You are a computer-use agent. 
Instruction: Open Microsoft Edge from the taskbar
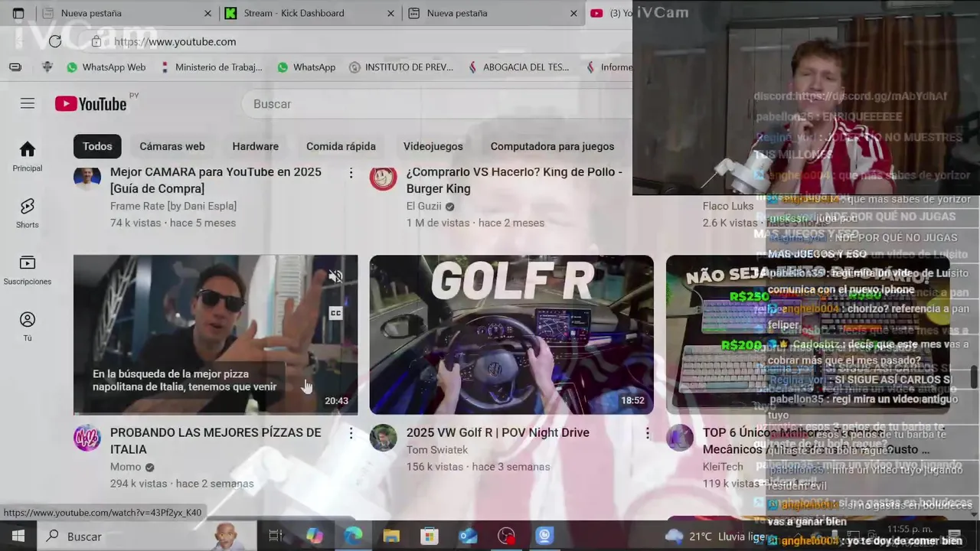point(353,536)
